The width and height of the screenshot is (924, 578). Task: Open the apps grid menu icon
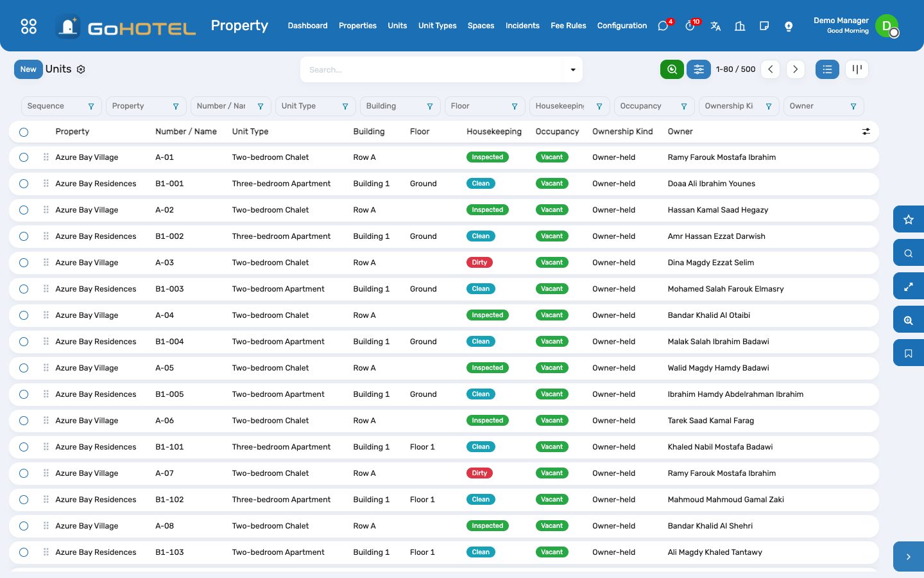tap(29, 26)
